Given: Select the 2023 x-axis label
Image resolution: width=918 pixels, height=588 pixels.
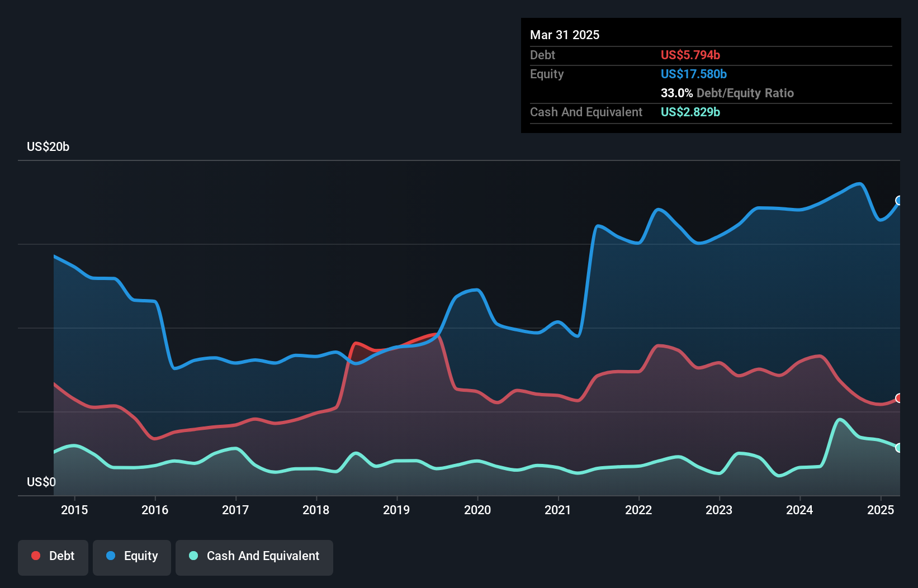Looking at the screenshot, I should pos(719,510).
